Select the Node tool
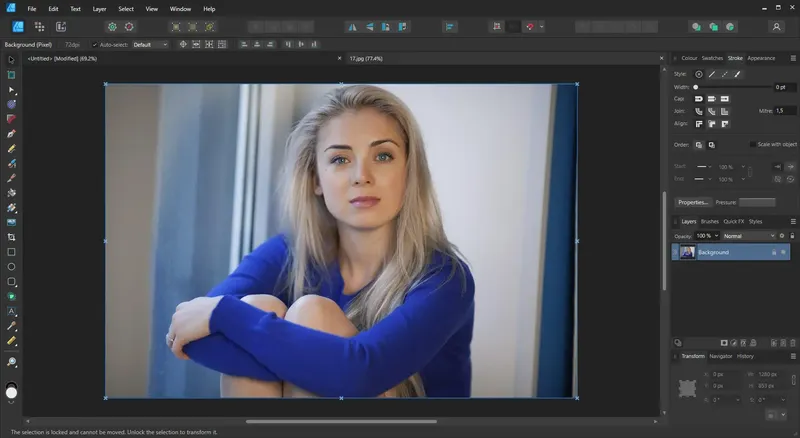The width and height of the screenshot is (800, 438). point(11,89)
